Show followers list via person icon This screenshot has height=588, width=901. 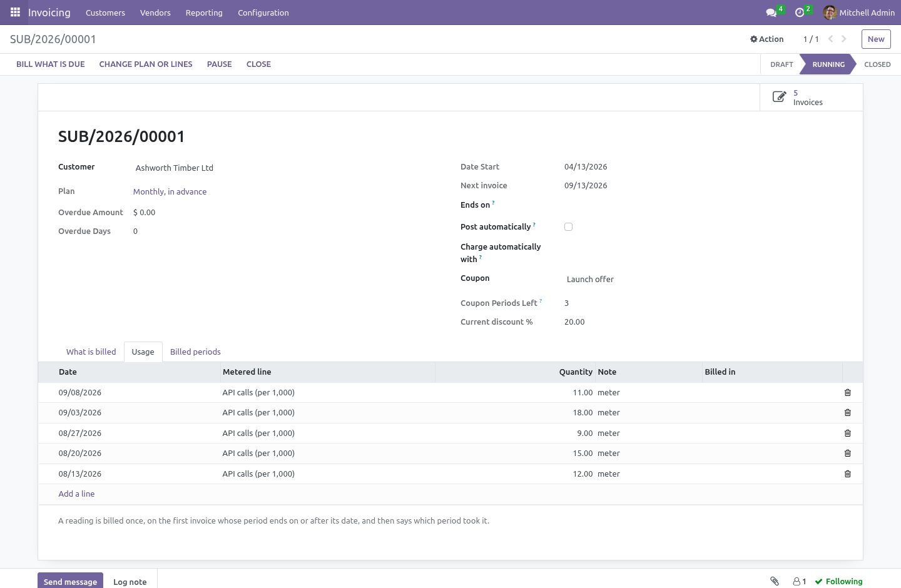point(800,581)
